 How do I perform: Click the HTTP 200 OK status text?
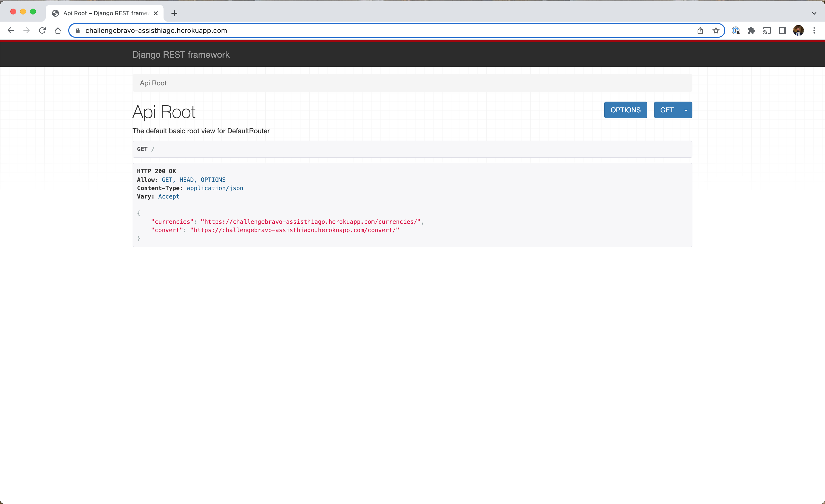coord(156,171)
